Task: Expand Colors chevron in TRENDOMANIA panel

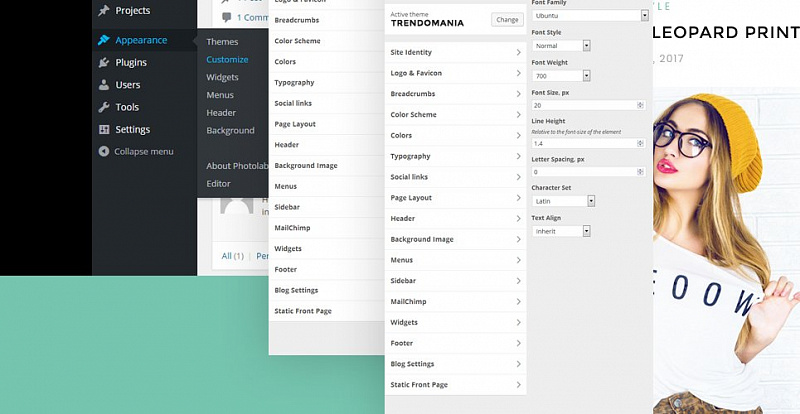Action: tap(518, 135)
